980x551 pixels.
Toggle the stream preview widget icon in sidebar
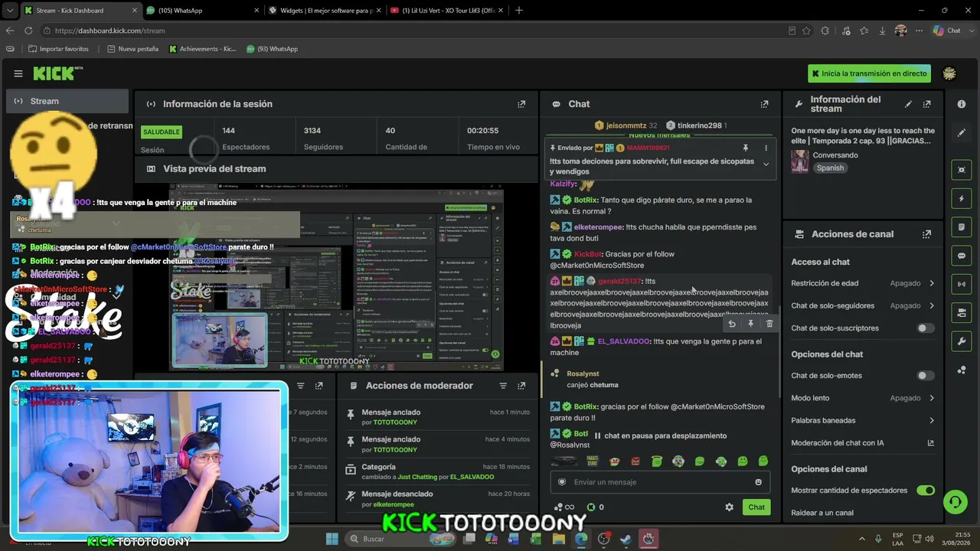[962, 170]
